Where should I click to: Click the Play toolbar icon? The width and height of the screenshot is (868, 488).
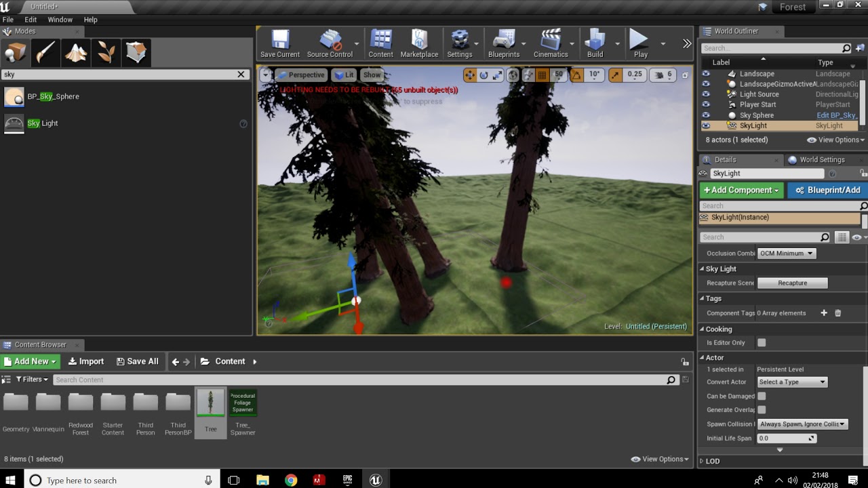640,44
